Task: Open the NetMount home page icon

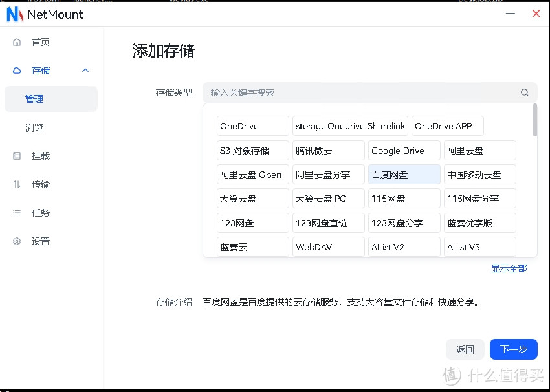Action: [16, 41]
